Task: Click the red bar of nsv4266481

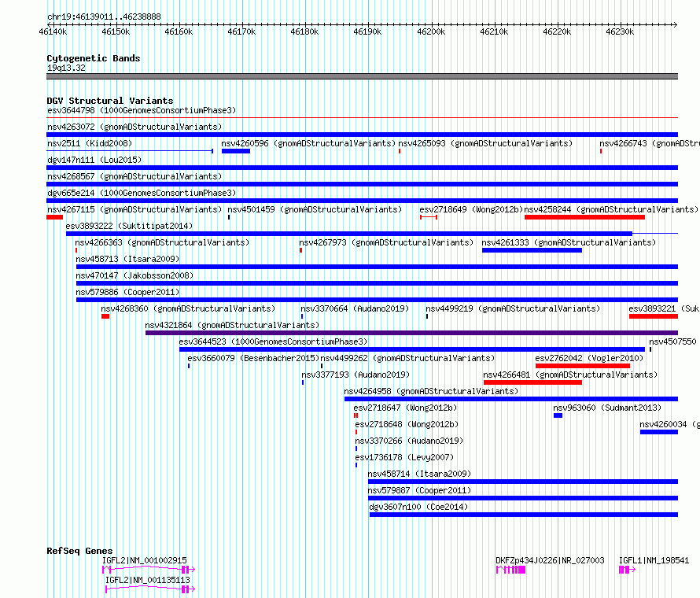Action: (532, 382)
